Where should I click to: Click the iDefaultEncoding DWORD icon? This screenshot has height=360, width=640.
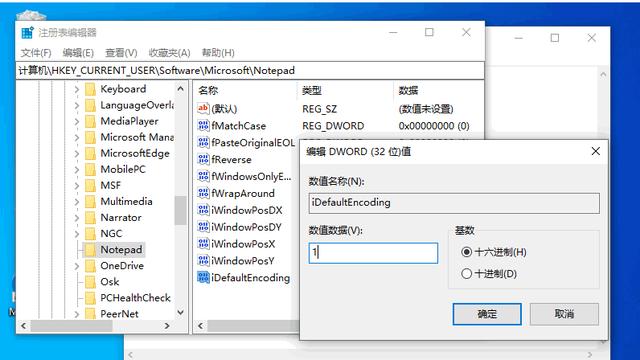[203, 277]
